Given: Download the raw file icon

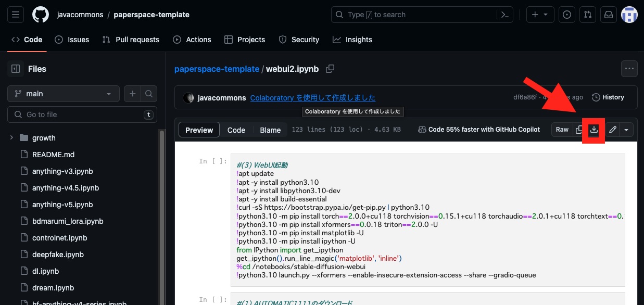Looking at the screenshot, I should [x=594, y=130].
